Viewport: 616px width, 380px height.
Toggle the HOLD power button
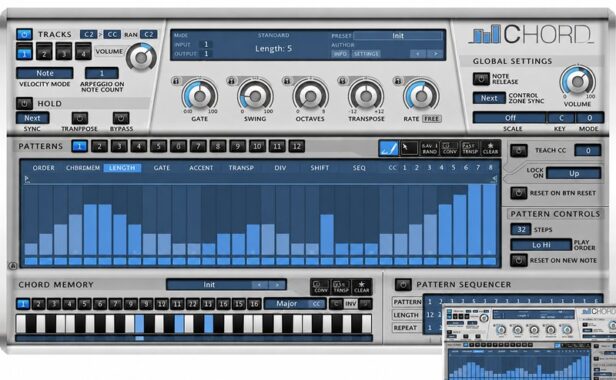[x=24, y=103]
